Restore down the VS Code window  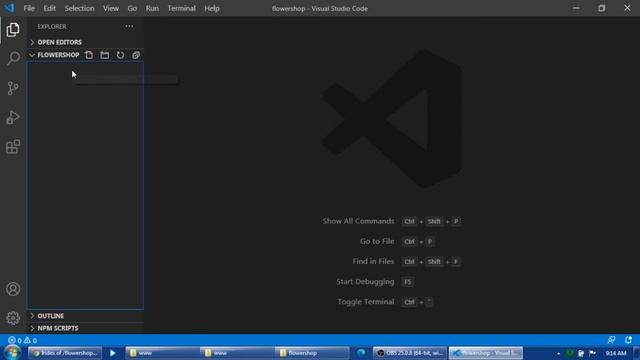(602, 8)
